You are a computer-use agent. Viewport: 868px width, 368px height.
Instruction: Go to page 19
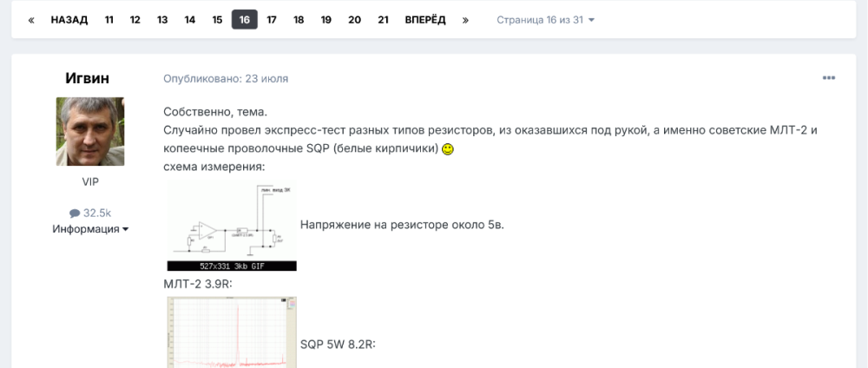[x=325, y=20]
